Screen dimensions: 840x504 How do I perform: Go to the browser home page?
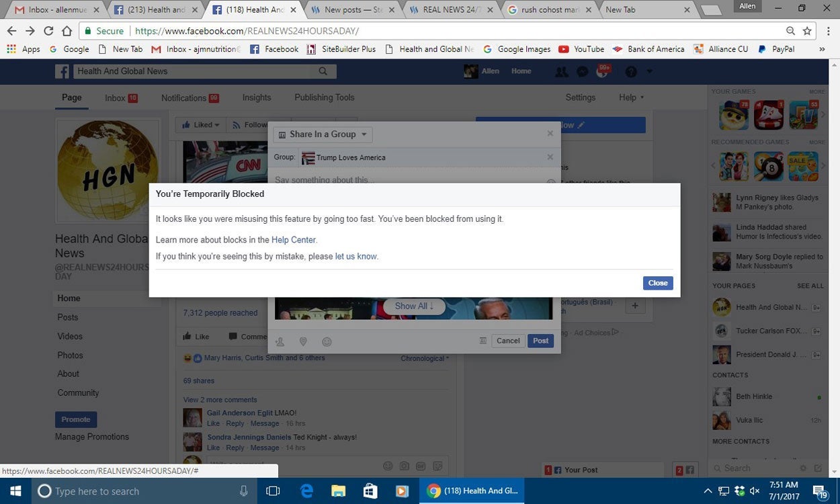point(67,31)
